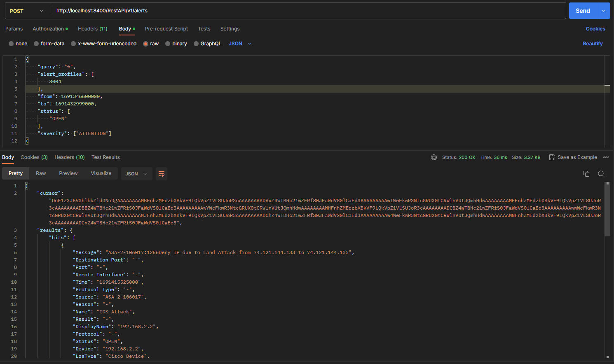Switch to the Pretty response view tab
Viewport: 614px width, 364px height.
click(x=15, y=173)
